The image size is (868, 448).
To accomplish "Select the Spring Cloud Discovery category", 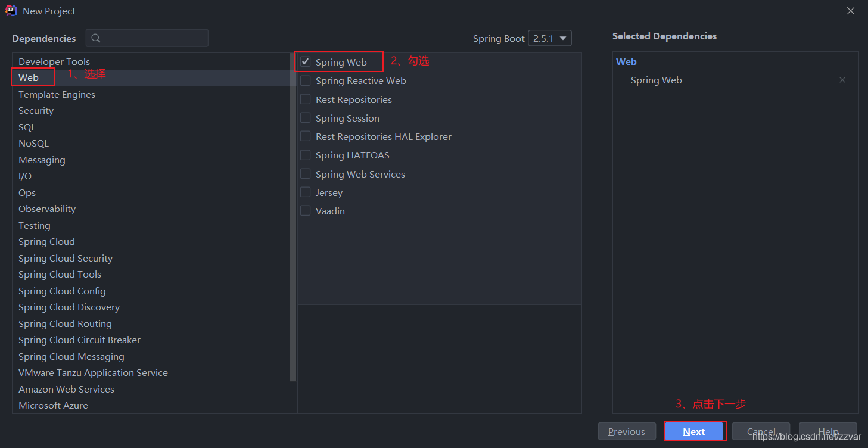I will click(151, 307).
